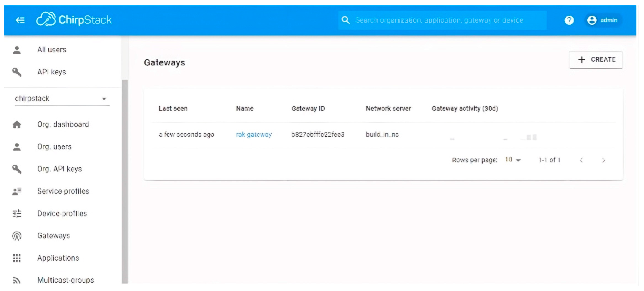Click the Device-profiles sliders icon
Image resolution: width=644 pixels, height=291 pixels.
pyautogui.click(x=17, y=213)
